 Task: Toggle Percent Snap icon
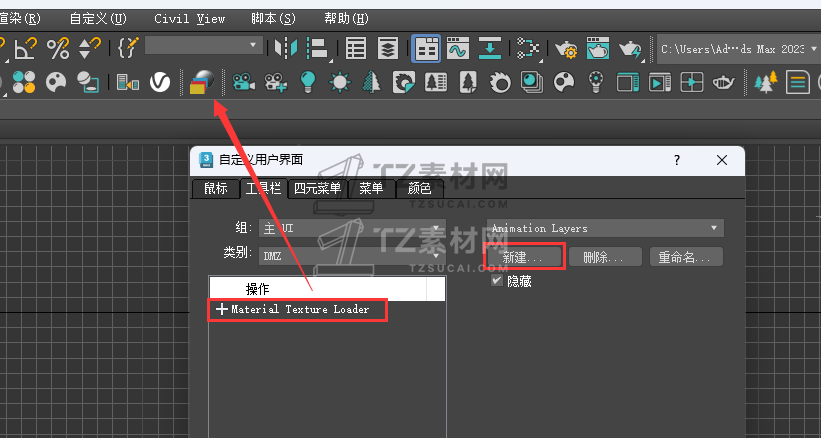point(58,48)
